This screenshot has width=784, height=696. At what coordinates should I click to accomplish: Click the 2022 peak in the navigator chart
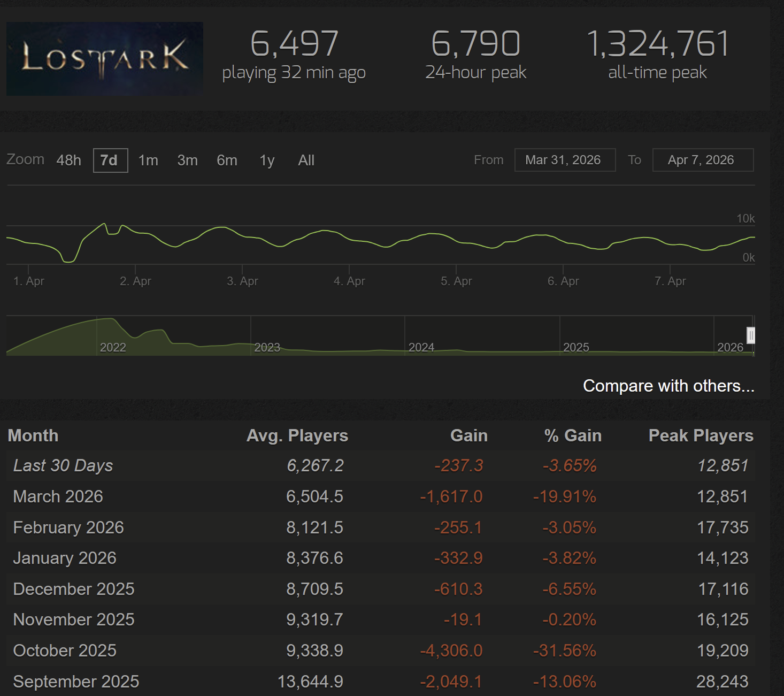point(111,321)
